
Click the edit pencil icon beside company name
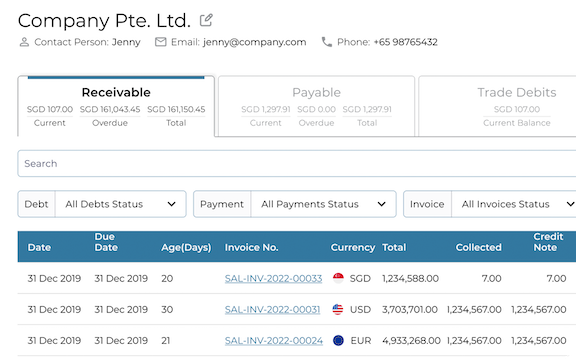(x=206, y=20)
